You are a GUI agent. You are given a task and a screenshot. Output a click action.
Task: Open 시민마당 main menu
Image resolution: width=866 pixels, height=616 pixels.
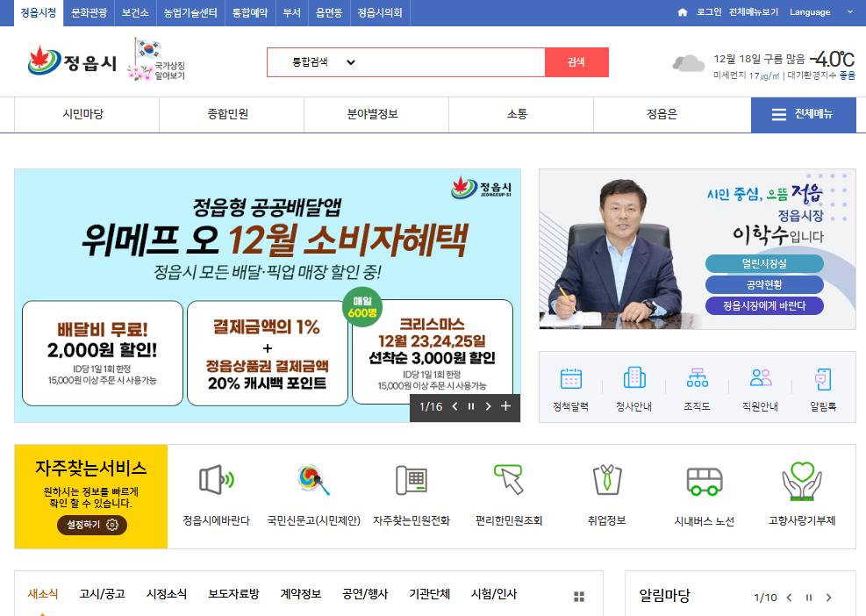(x=83, y=114)
